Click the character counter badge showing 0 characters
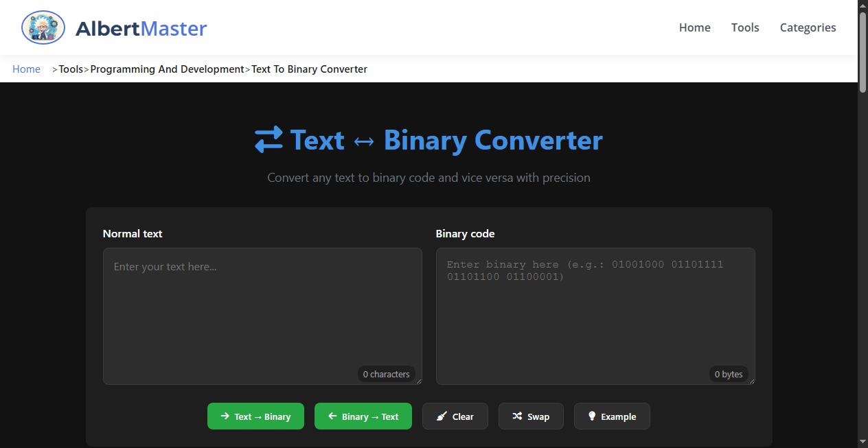 tap(386, 374)
